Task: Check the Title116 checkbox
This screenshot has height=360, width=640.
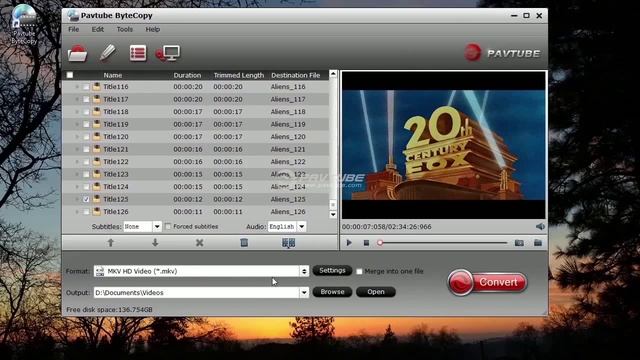Action: click(86, 87)
